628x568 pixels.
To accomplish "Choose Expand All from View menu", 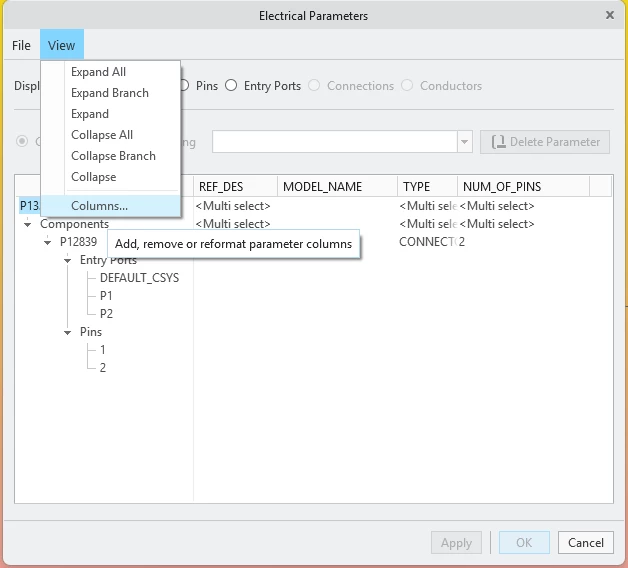I will pos(98,72).
